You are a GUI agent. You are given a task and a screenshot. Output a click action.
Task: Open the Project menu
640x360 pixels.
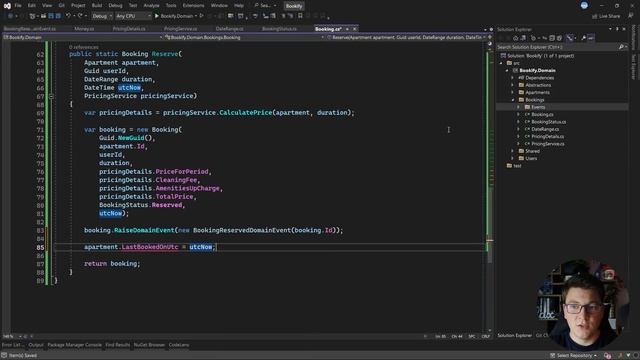[78, 6]
